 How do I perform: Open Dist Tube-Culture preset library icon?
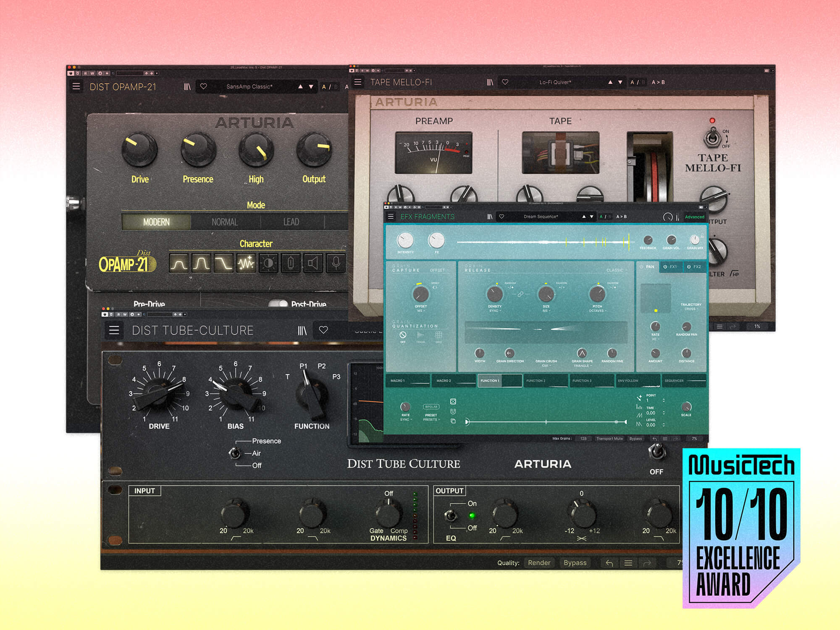point(302,331)
